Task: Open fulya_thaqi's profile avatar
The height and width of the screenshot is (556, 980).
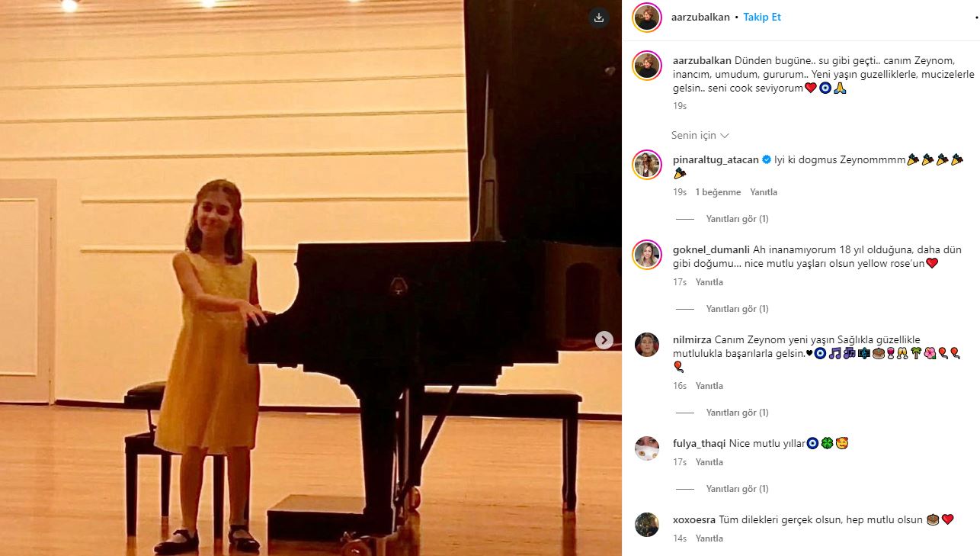Action: click(x=647, y=448)
